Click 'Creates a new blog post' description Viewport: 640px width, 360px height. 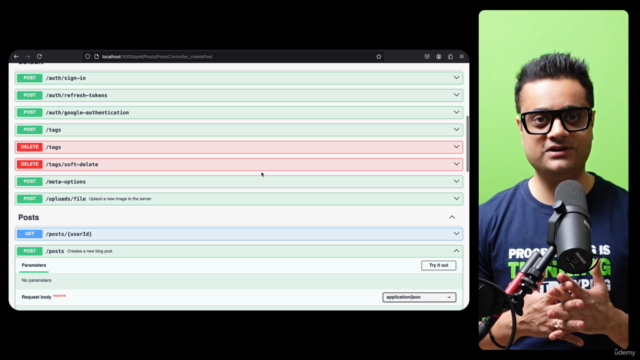click(x=90, y=251)
